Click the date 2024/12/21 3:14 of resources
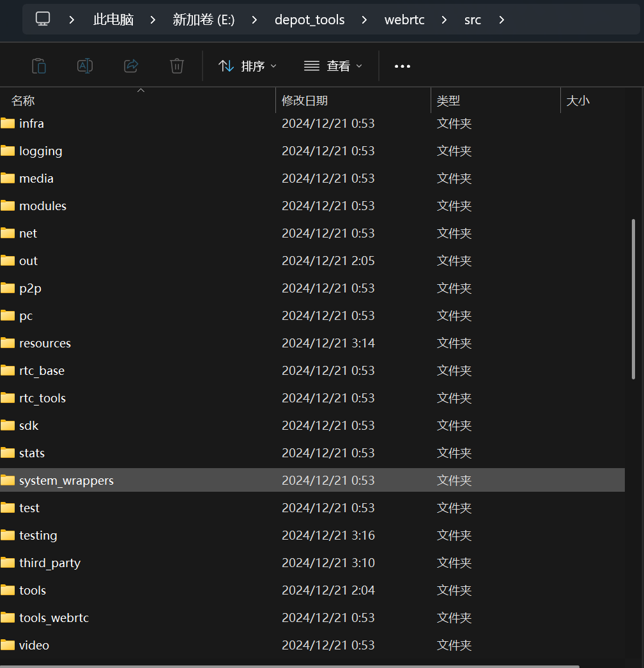The height and width of the screenshot is (668, 644). pyautogui.click(x=328, y=343)
